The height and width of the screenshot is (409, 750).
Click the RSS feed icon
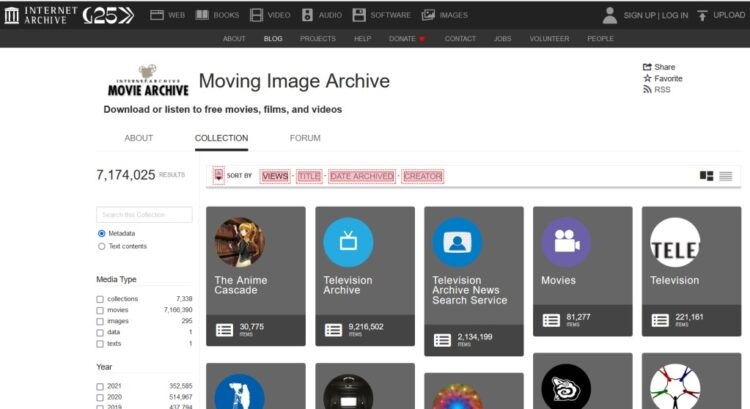click(647, 89)
